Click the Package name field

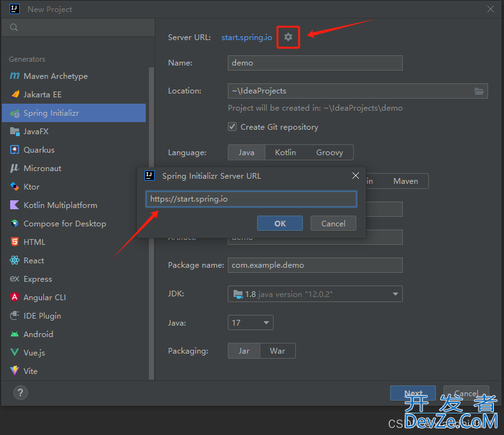[315, 265]
